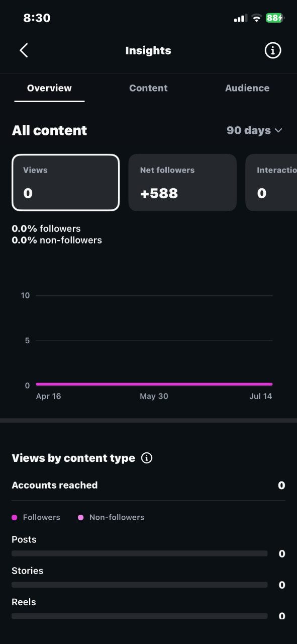
Task: Tap the Non-followers legend dot
Action: pyautogui.click(x=81, y=517)
